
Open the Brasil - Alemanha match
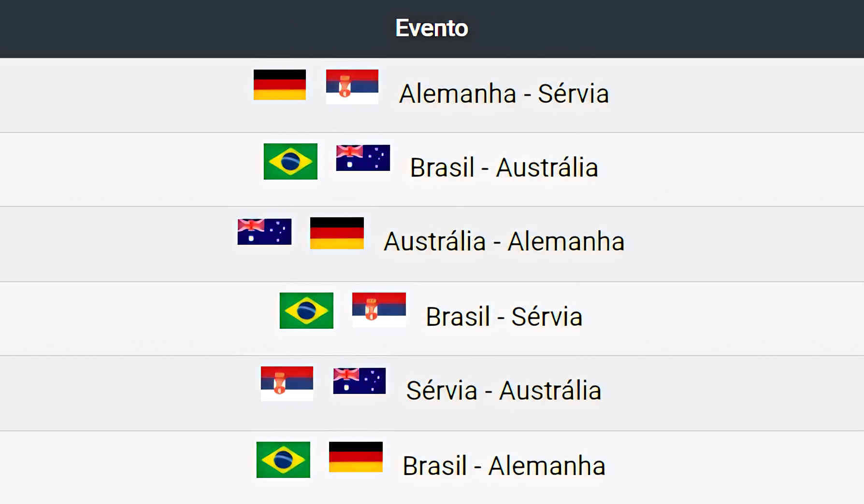point(504,466)
